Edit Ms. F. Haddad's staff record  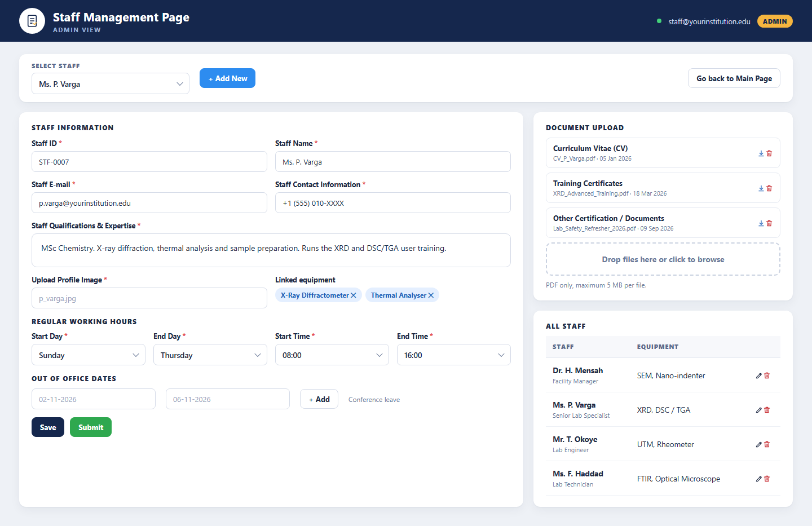(x=759, y=479)
